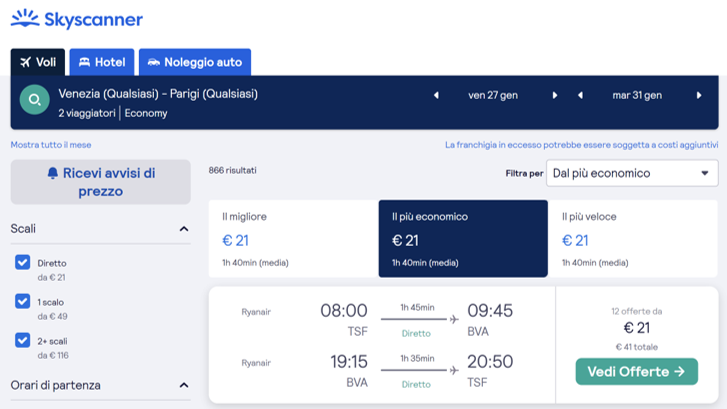The height and width of the screenshot is (409, 727).
Task: Collapse the Orari di partenza section
Action: pos(184,385)
